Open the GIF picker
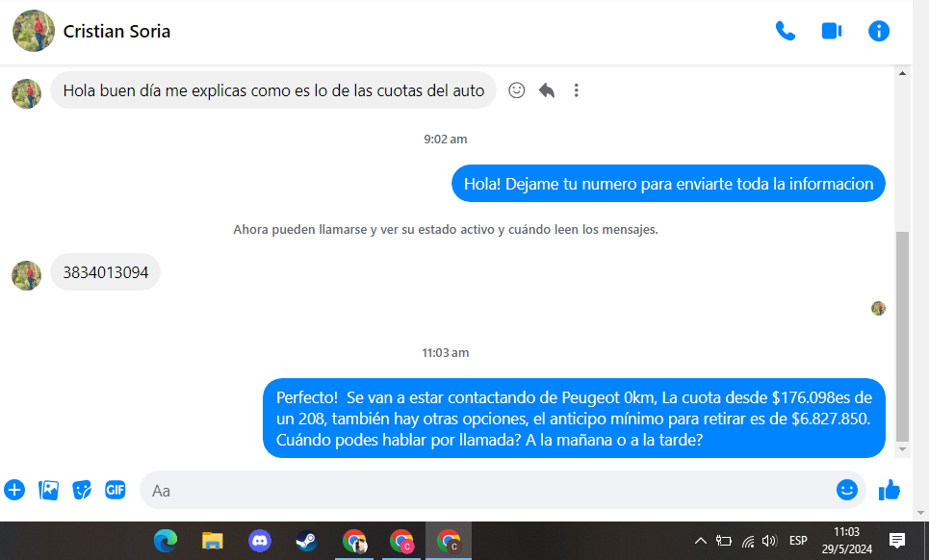 116,490
